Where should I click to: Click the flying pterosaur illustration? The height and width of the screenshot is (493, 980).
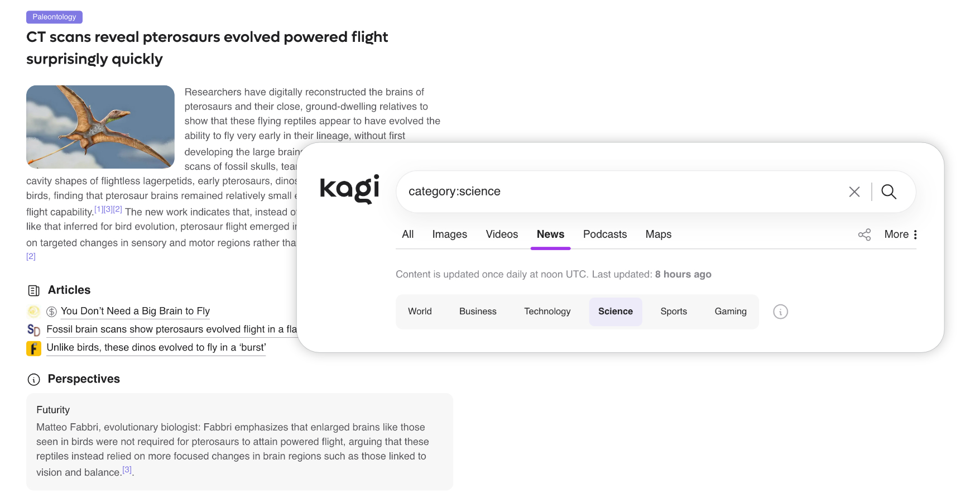pos(100,127)
